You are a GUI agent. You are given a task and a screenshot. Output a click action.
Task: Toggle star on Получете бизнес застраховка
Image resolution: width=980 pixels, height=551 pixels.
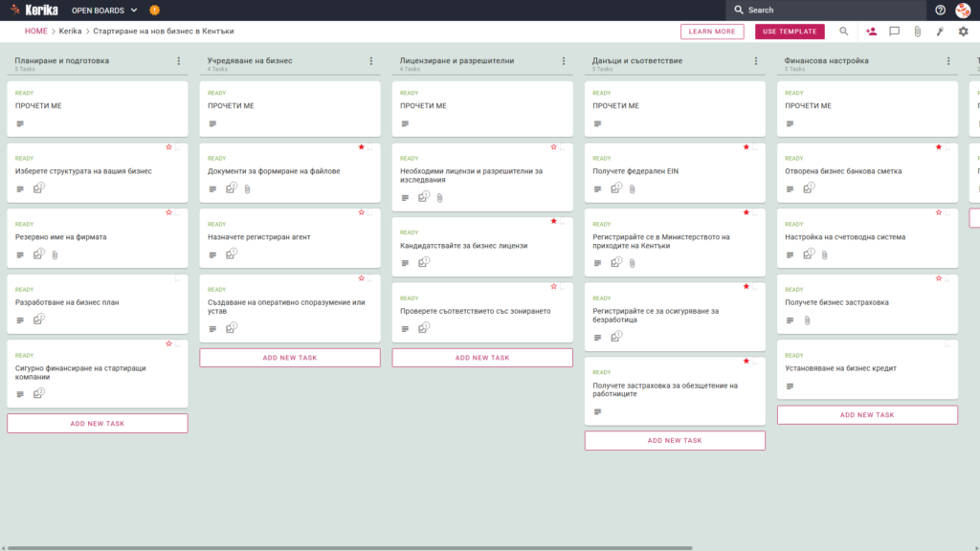click(939, 278)
